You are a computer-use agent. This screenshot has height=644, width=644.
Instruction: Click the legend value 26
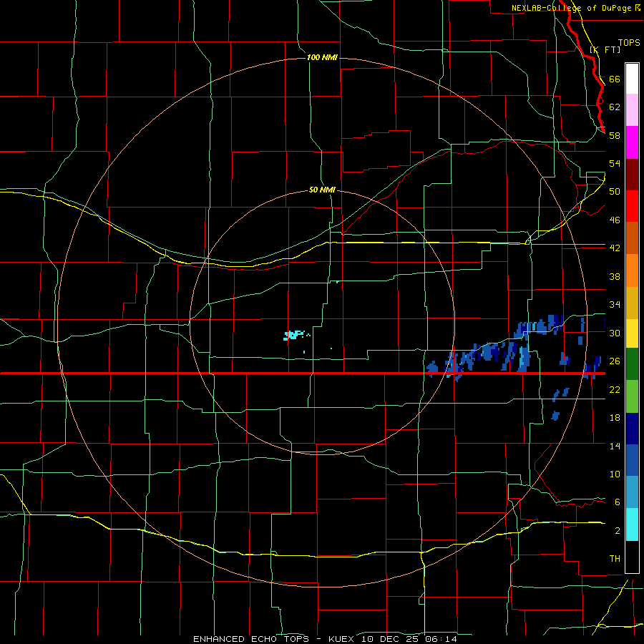tap(615, 361)
